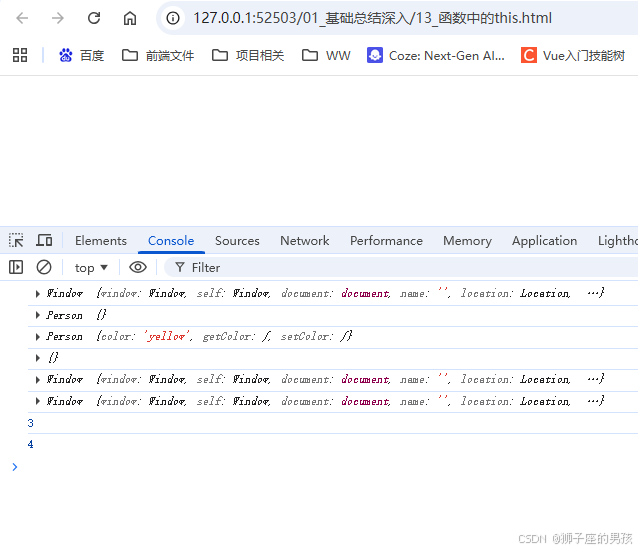Click 'yellow' string in Person log
This screenshot has height=550, width=638.
(168, 336)
